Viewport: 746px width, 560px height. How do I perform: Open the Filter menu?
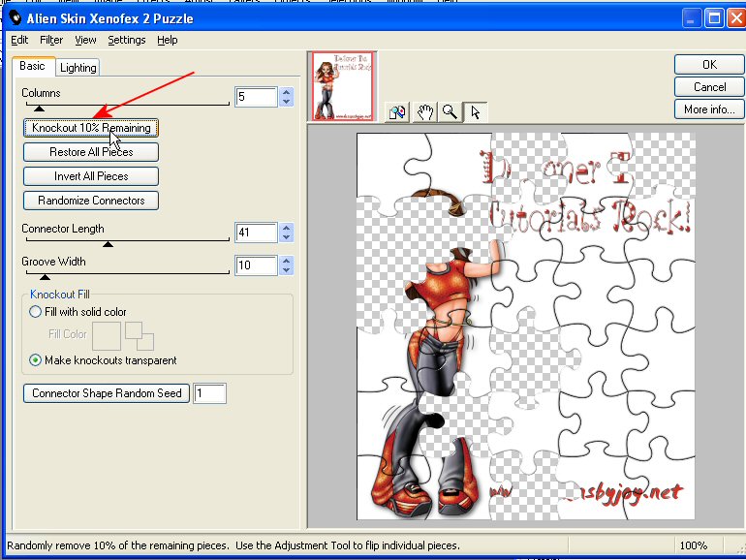click(51, 40)
